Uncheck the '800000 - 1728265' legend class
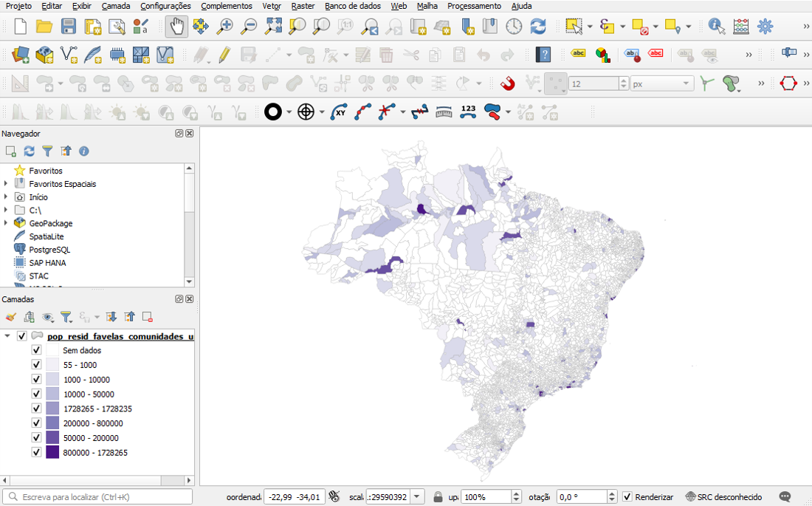Screen dimensions: 812x506 [36, 452]
